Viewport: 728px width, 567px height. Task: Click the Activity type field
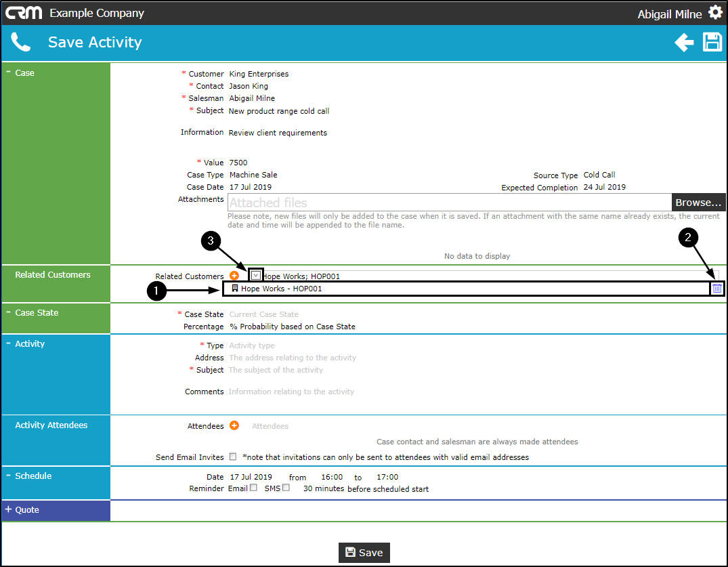(252, 345)
